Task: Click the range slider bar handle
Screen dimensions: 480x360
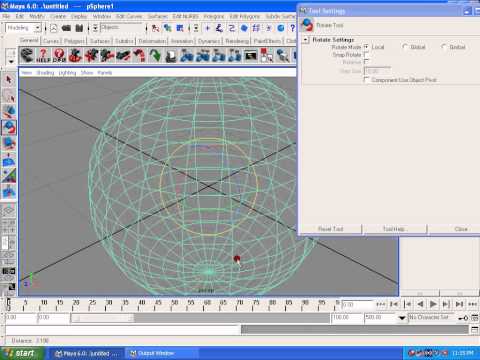Action: pyautogui.click(x=102, y=318)
